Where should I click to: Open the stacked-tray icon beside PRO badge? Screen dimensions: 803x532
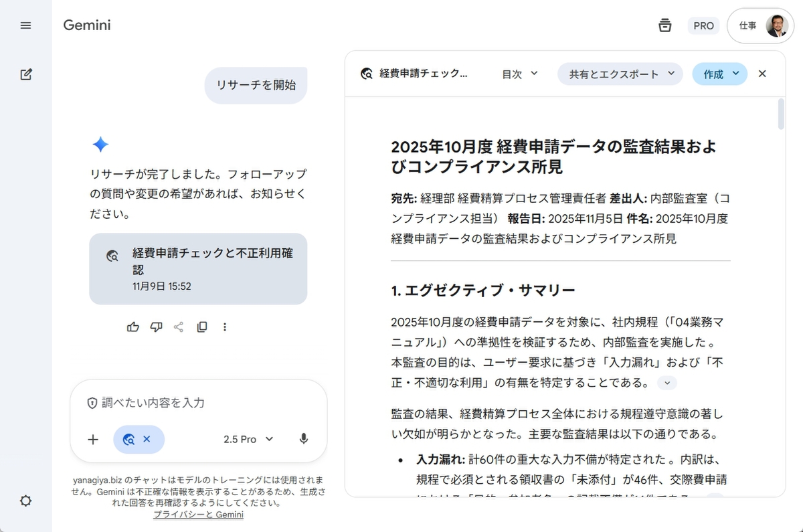(664, 25)
